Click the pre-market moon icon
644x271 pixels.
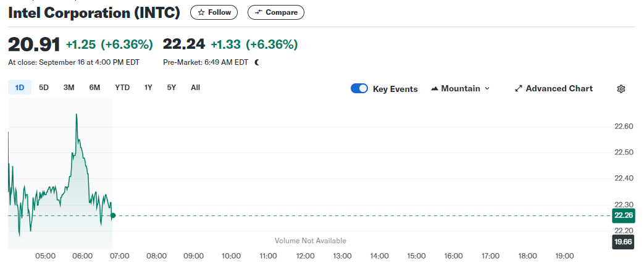pyautogui.click(x=257, y=62)
